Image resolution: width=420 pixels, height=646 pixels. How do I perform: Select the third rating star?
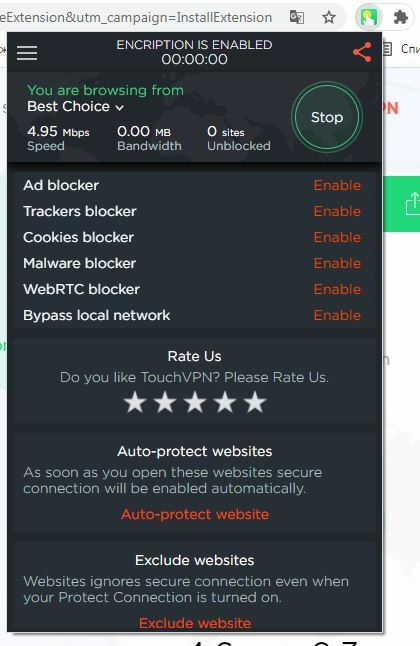[195, 402]
